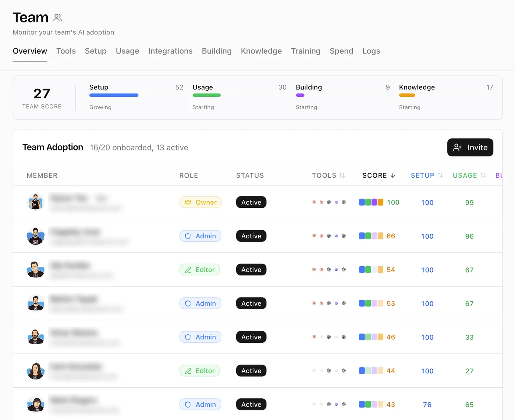Click score value 100

393,202
